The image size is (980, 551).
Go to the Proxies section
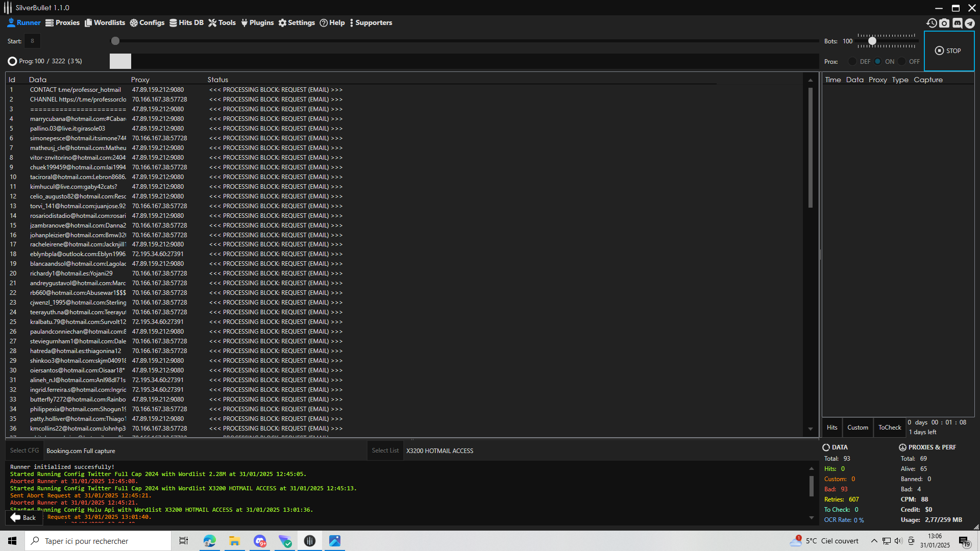pos(62,23)
